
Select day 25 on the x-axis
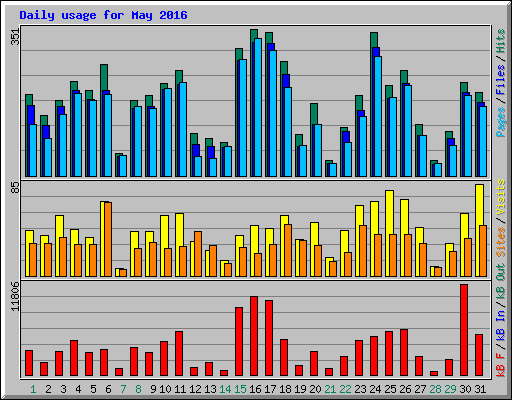[x=390, y=389]
